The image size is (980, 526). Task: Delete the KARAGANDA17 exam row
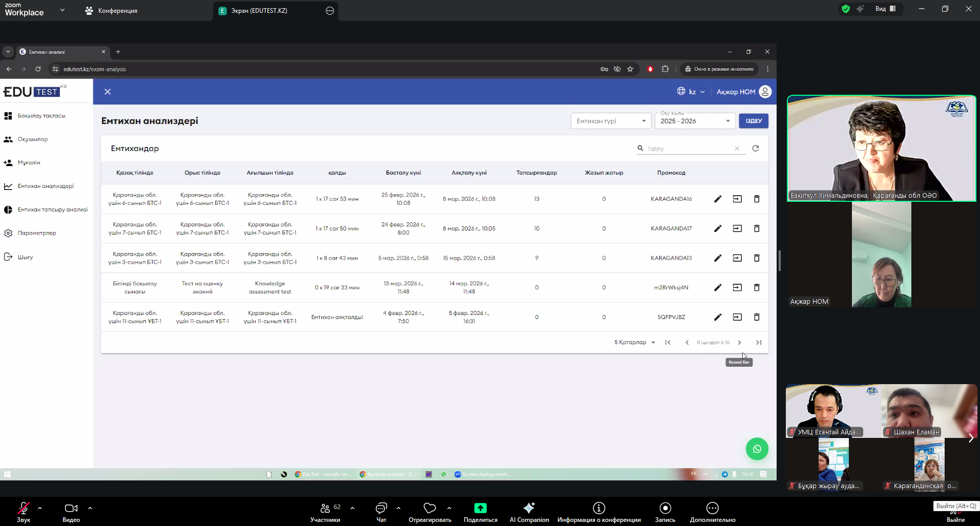pyautogui.click(x=756, y=228)
